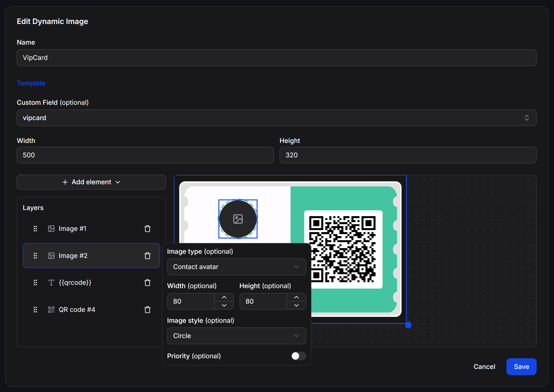554x392 pixels.
Task: Select the Image #1 layer row
Action: pos(91,229)
